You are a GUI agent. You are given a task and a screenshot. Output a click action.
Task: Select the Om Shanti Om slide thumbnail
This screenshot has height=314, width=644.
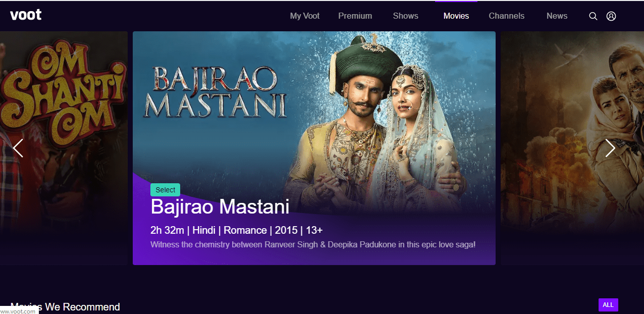coord(64,148)
